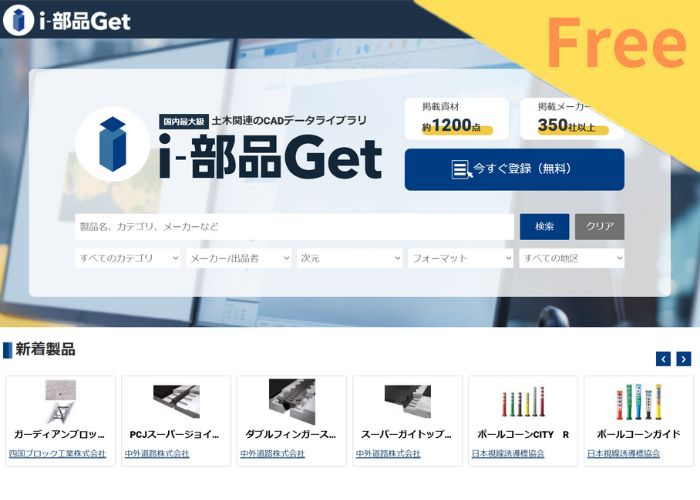Show next new products with right arrow
Image resolution: width=700 pixels, height=500 pixels.
[x=683, y=358]
